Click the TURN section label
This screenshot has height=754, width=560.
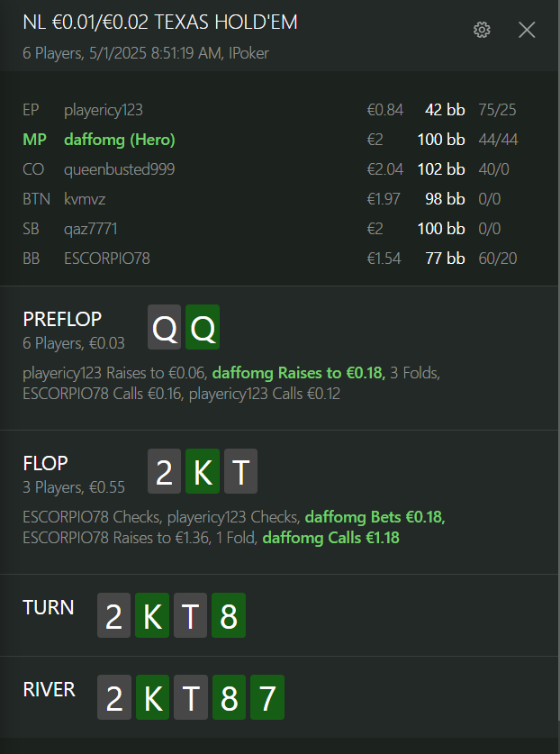(x=49, y=607)
